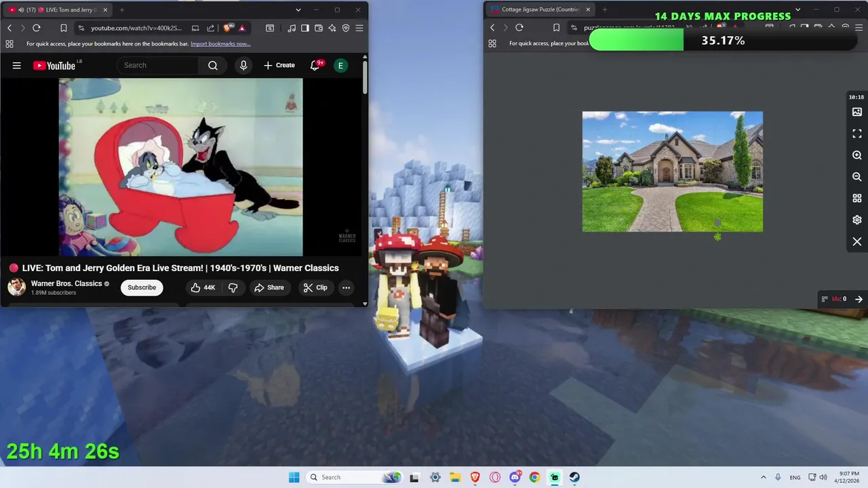Subscribe to Warner Bros. Classics

[x=142, y=287]
